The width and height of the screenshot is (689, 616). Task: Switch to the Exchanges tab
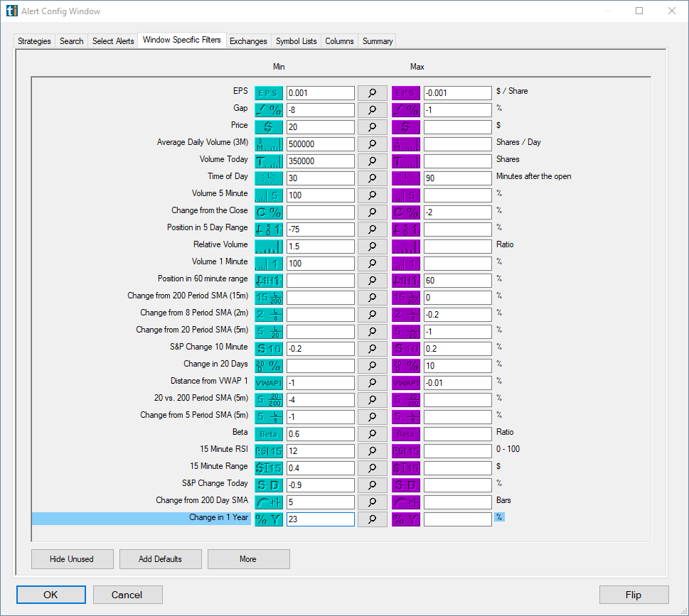tap(247, 40)
